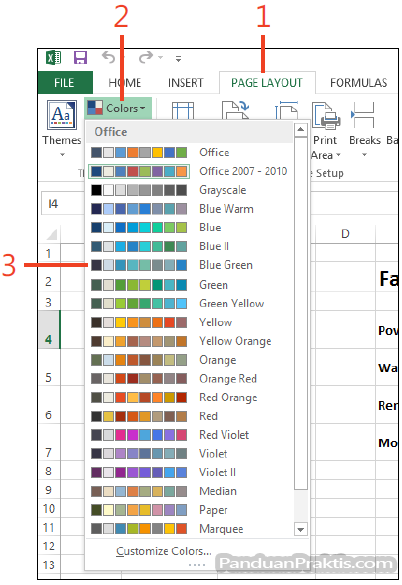Image resolution: width=402 pixels, height=585 pixels.
Task: Switch to the HOME tab
Action: tap(125, 82)
